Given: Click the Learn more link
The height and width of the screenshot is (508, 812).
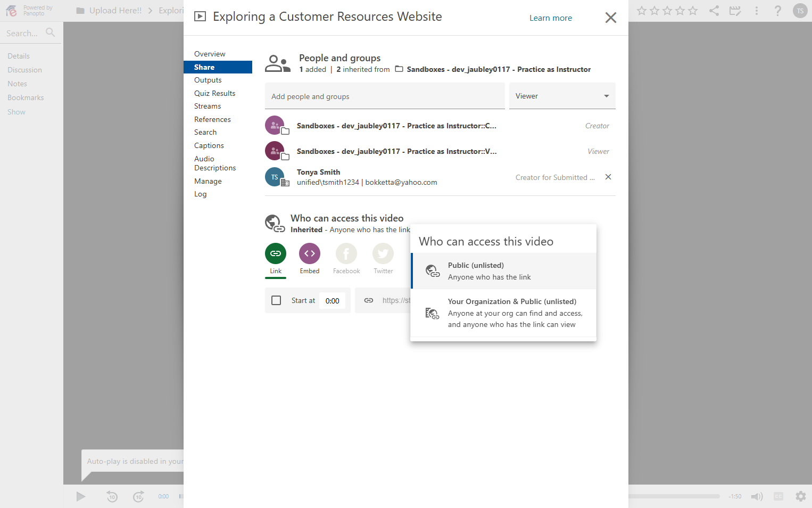Looking at the screenshot, I should (x=551, y=18).
